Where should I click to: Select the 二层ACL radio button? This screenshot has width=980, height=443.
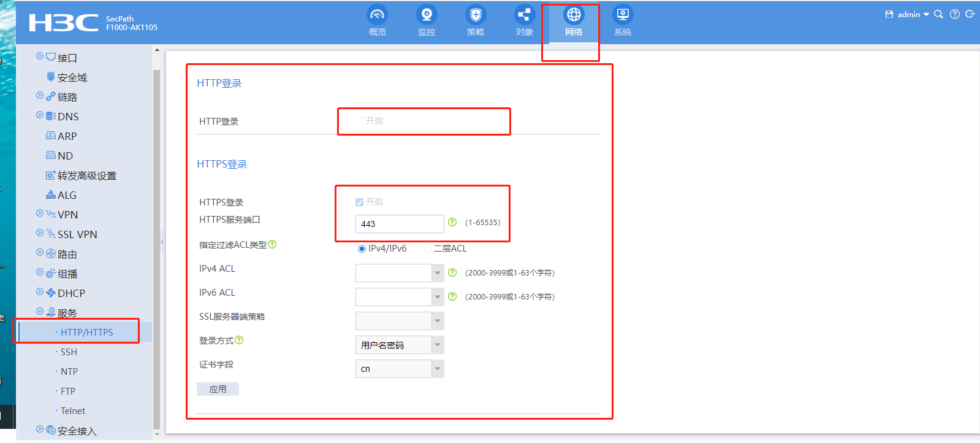click(427, 248)
